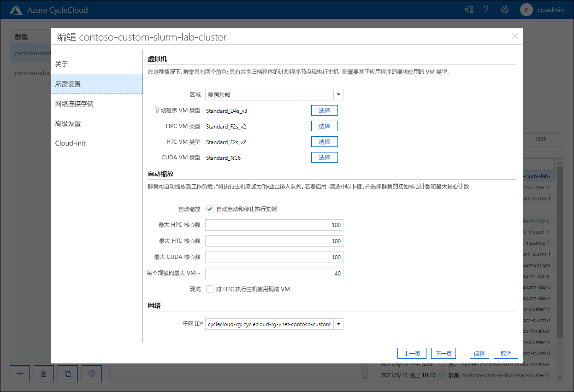Click the 虚拟机 section heading
The height and width of the screenshot is (392, 574).
tap(157, 59)
